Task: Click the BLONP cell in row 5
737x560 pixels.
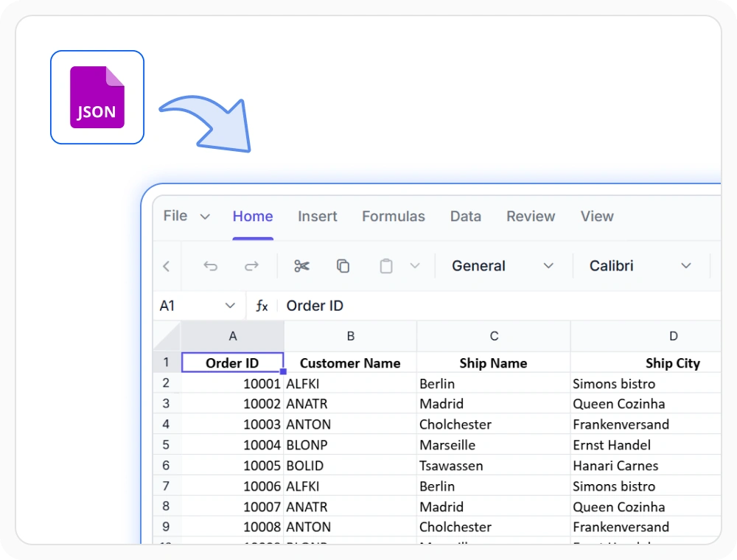Action: (x=351, y=445)
